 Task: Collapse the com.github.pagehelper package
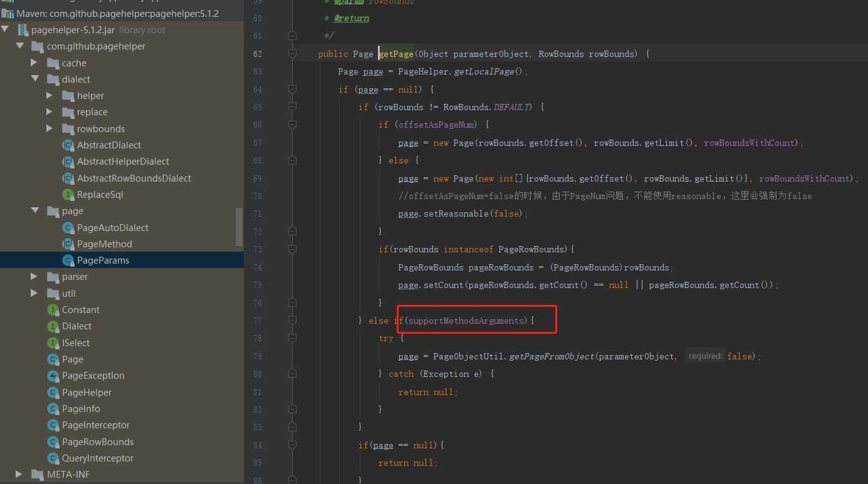pyautogui.click(x=20, y=46)
